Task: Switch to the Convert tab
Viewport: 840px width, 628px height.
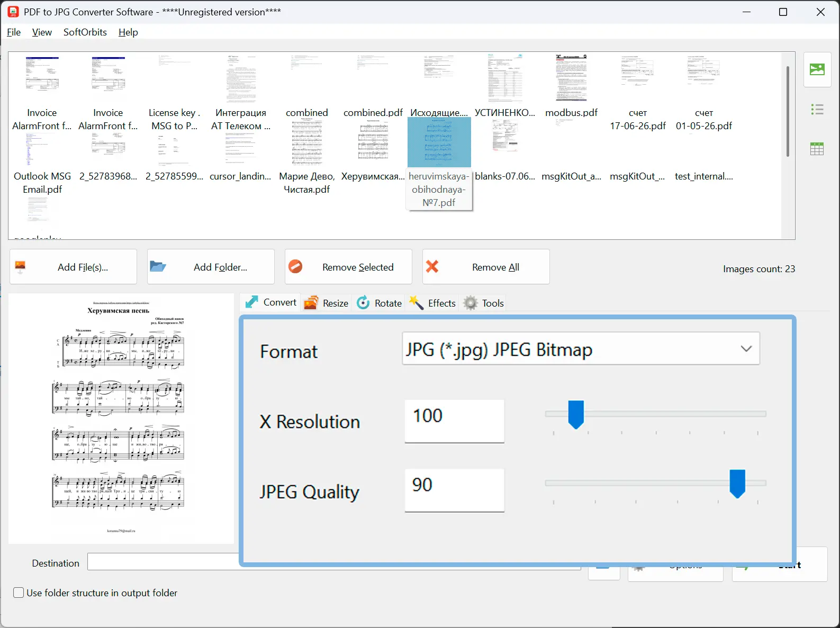Action: 270,302
